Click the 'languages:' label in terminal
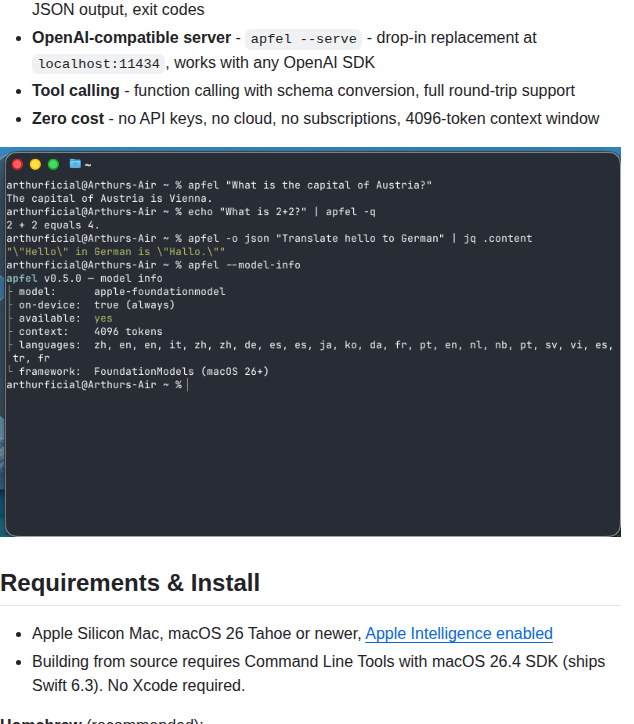The image size is (634, 724). coord(49,345)
